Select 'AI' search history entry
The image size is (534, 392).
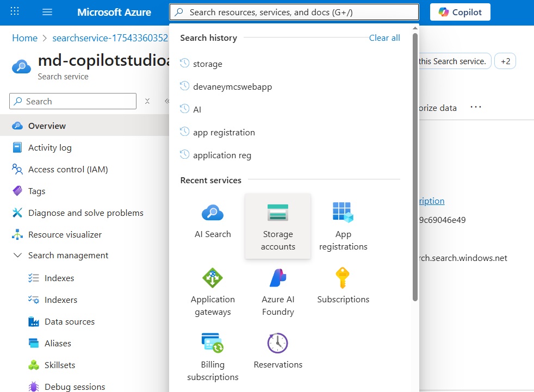coord(197,110)
